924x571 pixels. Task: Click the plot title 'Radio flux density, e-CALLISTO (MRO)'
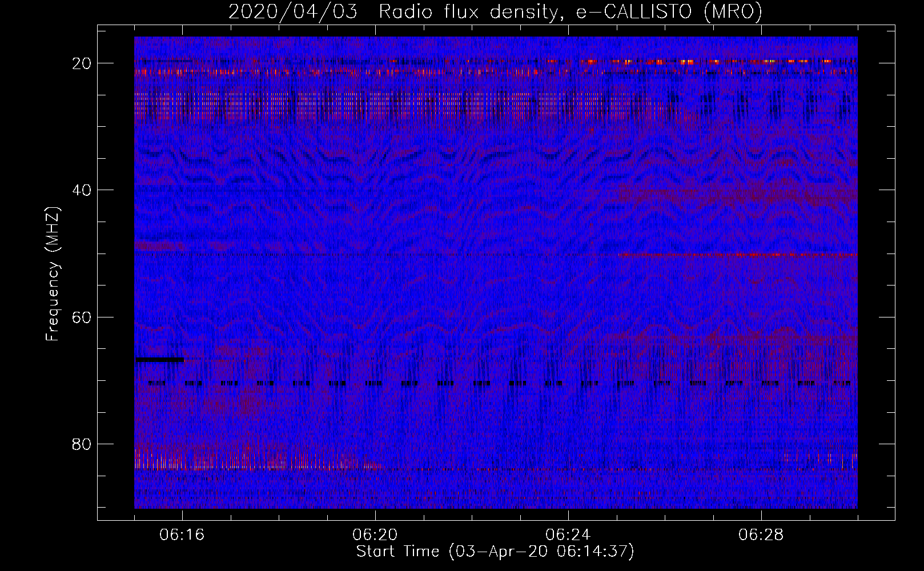pos(570,11)
